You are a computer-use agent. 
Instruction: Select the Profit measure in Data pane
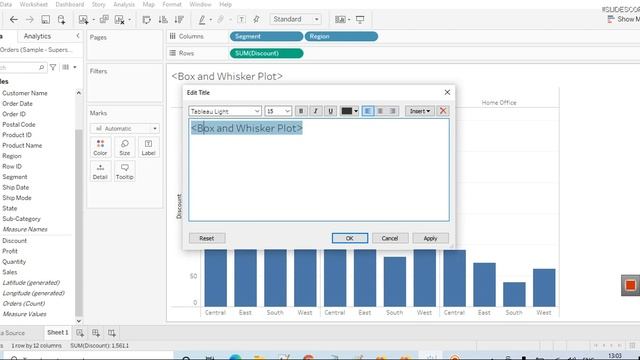point(10,251)
